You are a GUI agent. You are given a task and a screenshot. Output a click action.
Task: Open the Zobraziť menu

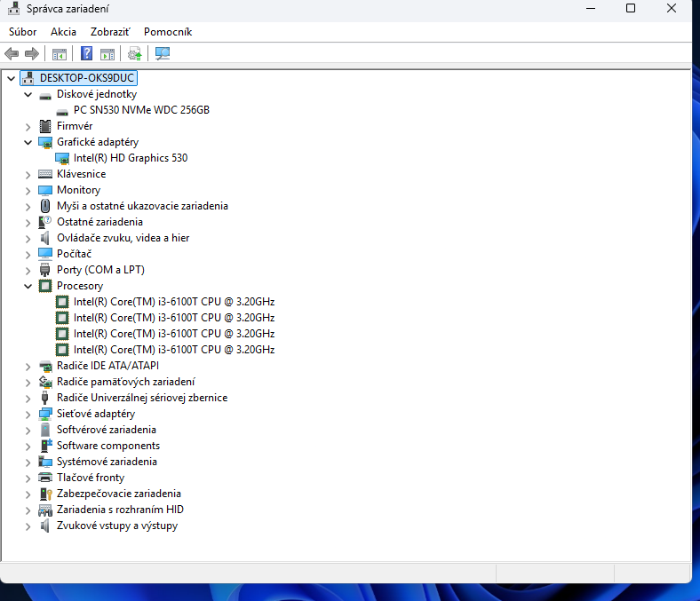(109, 32)
